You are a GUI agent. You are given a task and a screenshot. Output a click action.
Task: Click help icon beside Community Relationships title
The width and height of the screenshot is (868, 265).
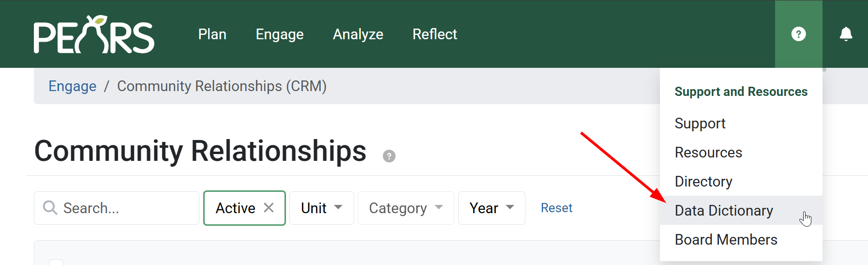tap(389, 156)
